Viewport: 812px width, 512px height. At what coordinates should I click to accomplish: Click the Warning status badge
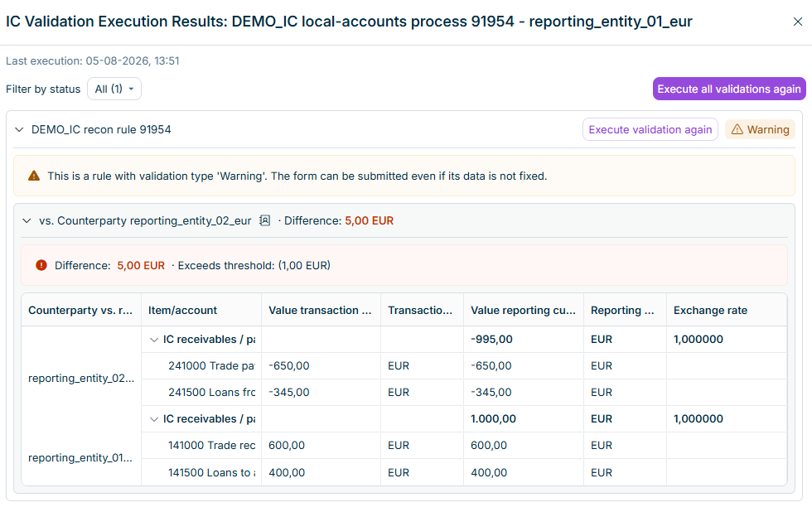point(760,129)
